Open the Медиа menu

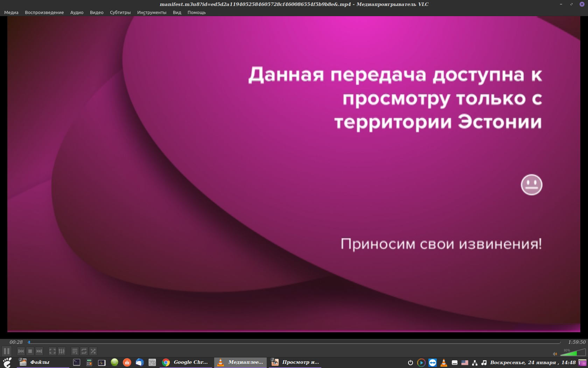(11, 12)
